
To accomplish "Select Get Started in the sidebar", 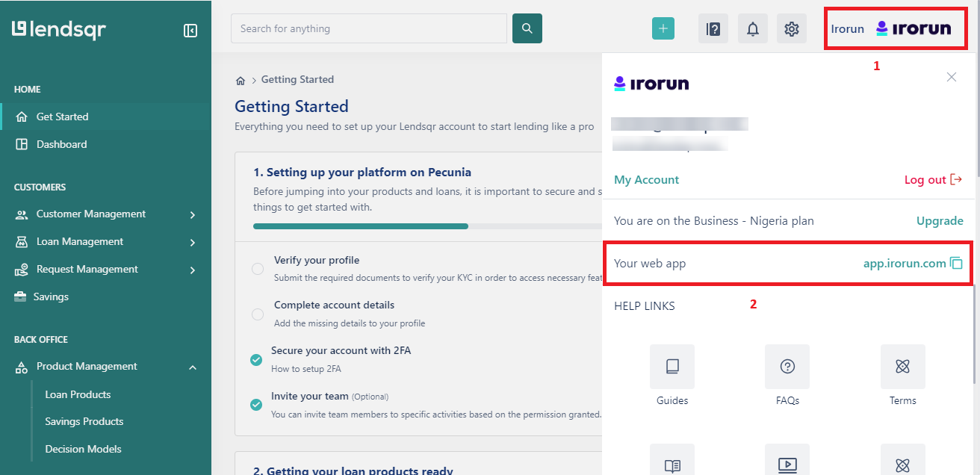I will [105, 117].
